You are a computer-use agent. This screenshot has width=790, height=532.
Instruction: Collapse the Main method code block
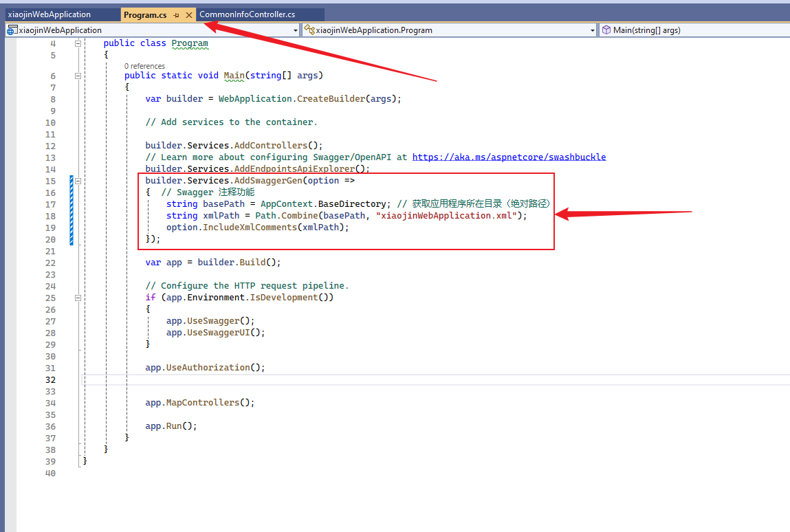coord(78,76)
